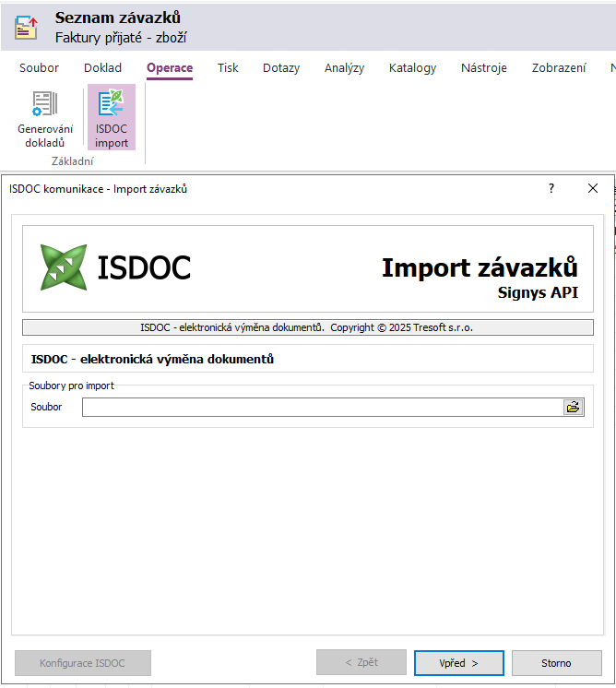Screen dimensions: 616x688
Task: Click the Vpřed > button
Action: point(459,663)
